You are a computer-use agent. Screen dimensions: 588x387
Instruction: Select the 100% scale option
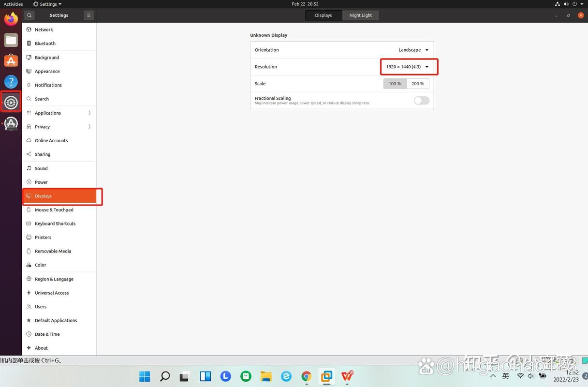click(395, 83)
